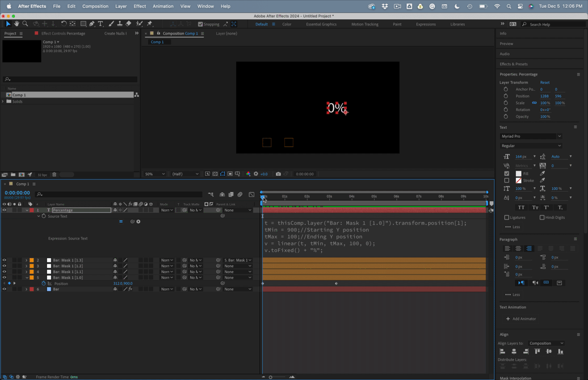Viewport: 588px width, 380px height.
Task: Align paragraph text left
Action: point(507,248)
